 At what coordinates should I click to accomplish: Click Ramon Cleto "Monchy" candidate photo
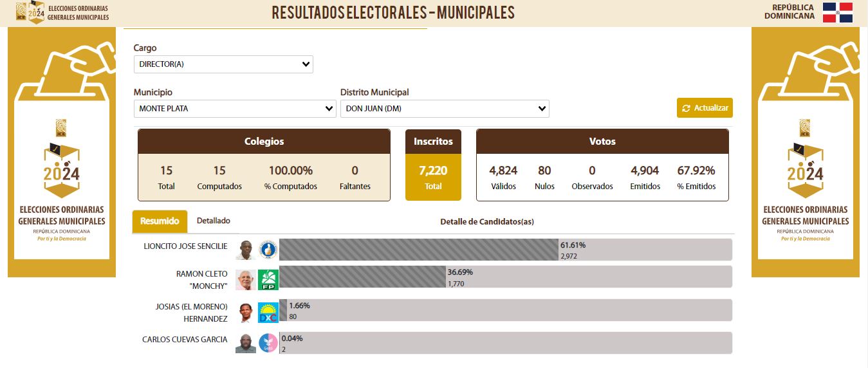[245, 280]
